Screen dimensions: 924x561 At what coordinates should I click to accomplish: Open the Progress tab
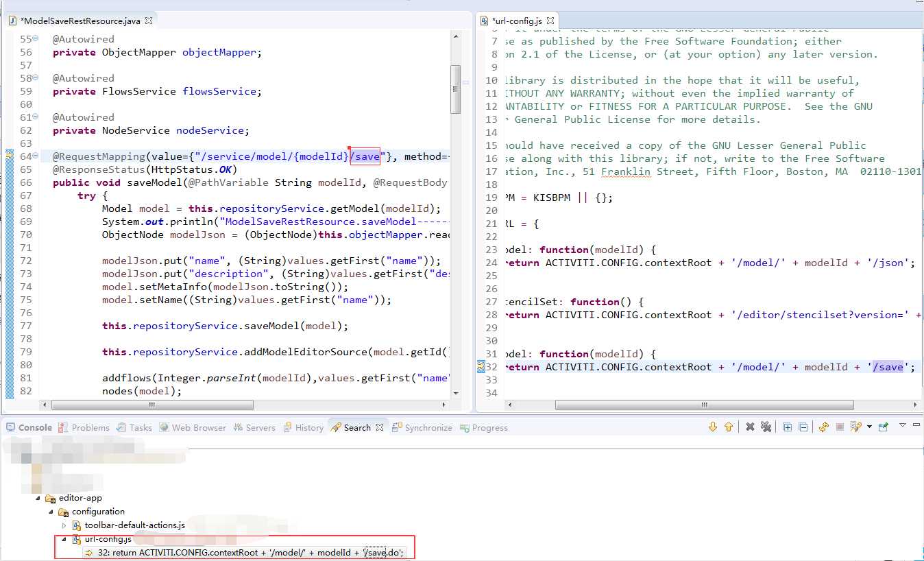pyautogui.click(x=483, y=427)
